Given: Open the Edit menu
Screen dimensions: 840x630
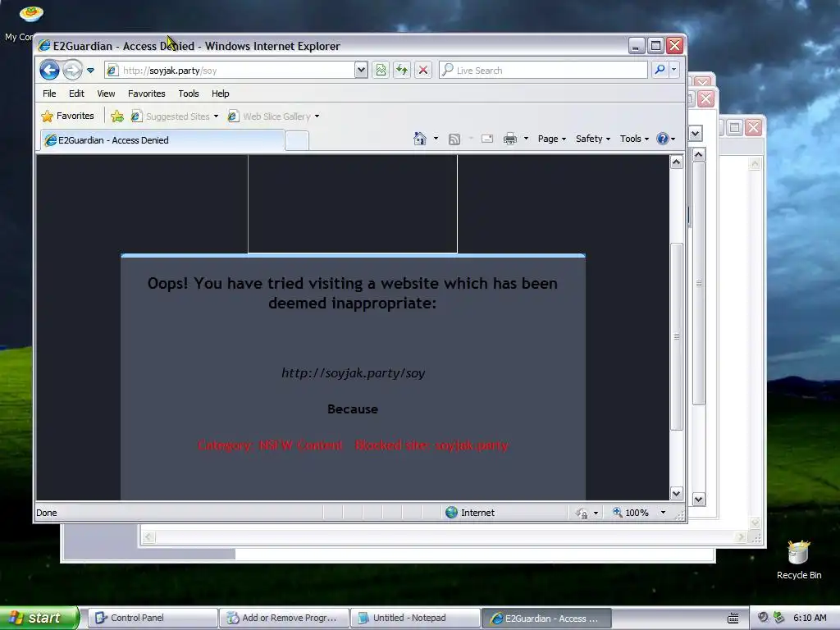Looking at the screenshot, I should [x=76, y=94].
